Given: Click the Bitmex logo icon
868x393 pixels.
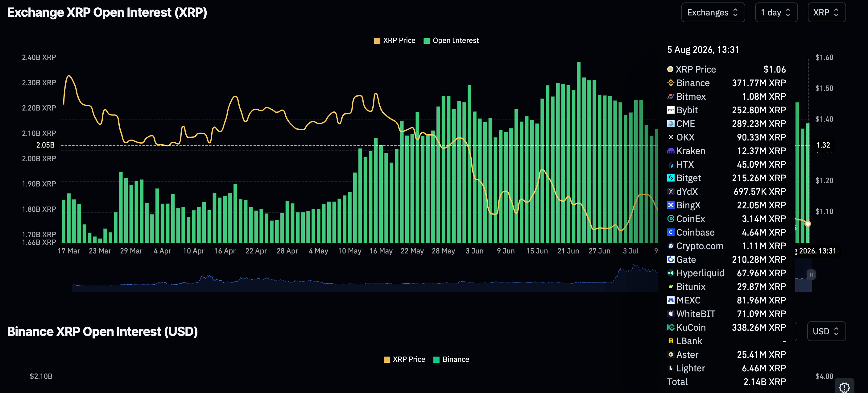Looking at the screenshot, I should pyautogui.click(x=671, y=97).
